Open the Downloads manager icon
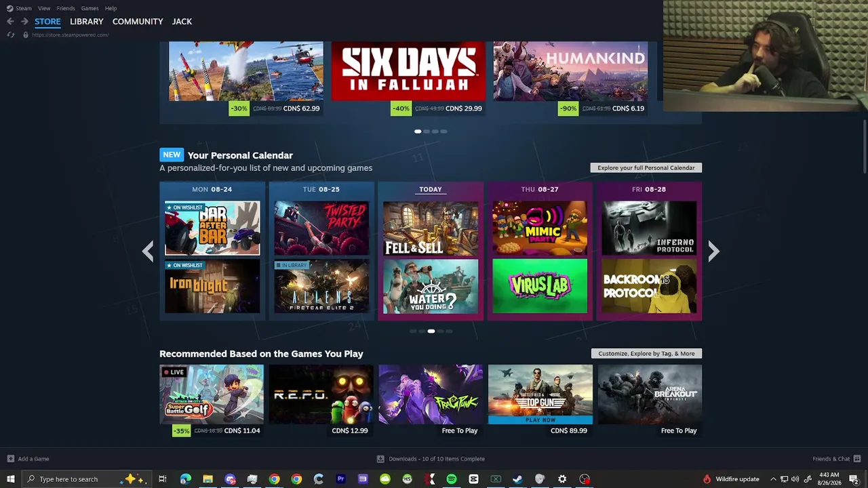The width and height of the screenshot is (868, 488). pyautogui.click(x=380, y=459)
